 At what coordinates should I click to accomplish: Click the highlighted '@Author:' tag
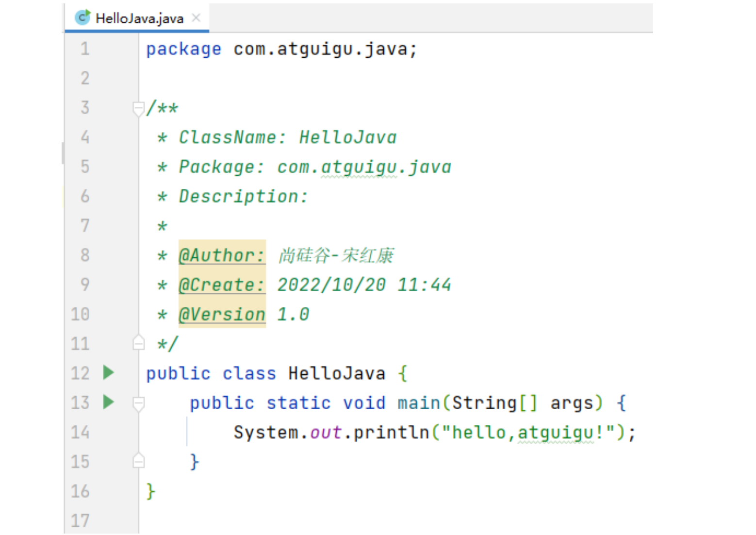point(222,255)
